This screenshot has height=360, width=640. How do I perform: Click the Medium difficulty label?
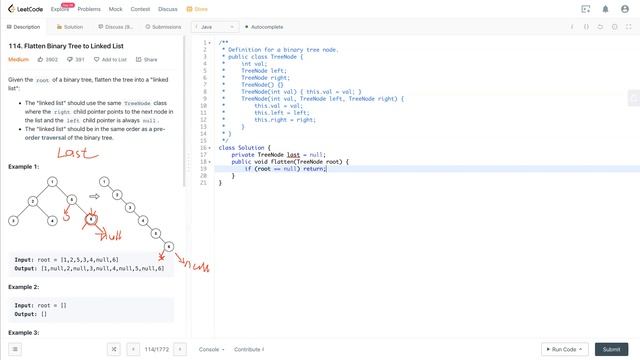18,60
